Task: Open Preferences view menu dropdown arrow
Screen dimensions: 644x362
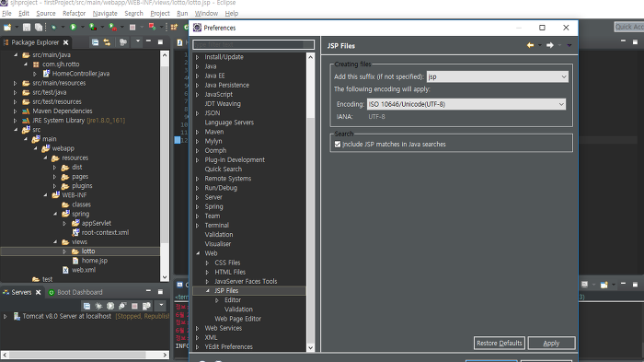Action: click(x=569, y=45)
